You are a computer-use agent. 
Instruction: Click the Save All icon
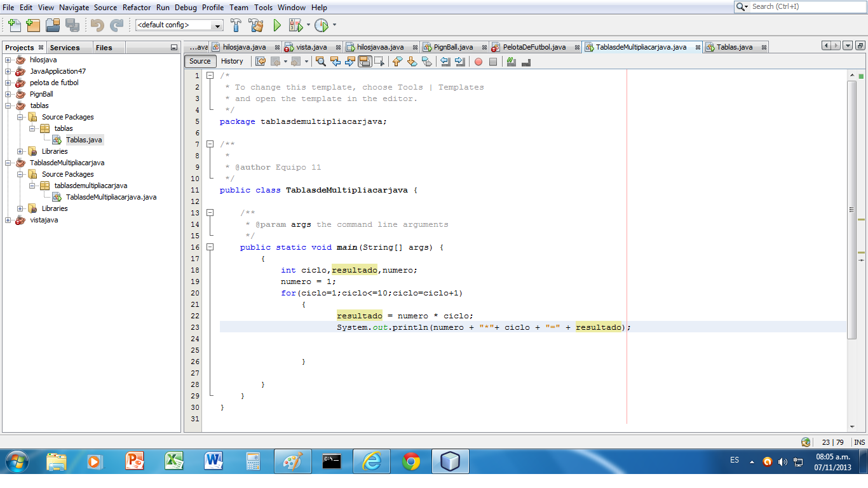(72, 25)
